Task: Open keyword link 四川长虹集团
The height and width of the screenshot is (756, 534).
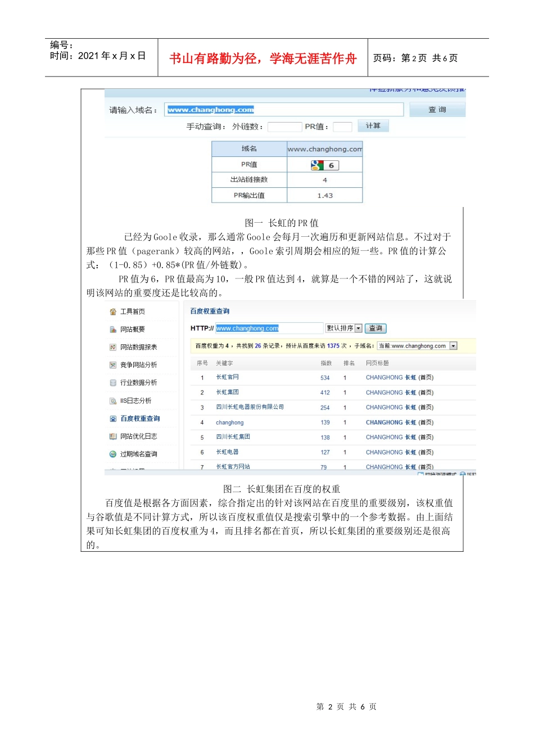Action: [233, 437]
